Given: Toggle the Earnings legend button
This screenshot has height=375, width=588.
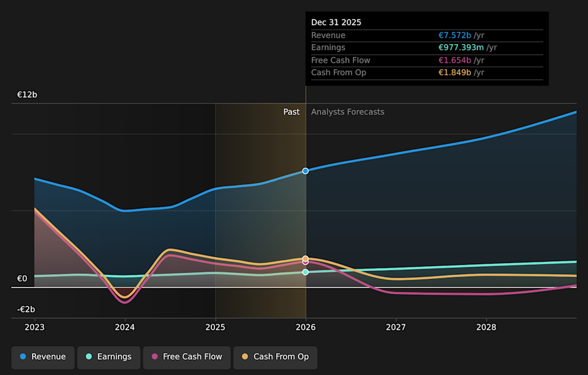Looking at the screenshot, I should [x=109, y=357].
